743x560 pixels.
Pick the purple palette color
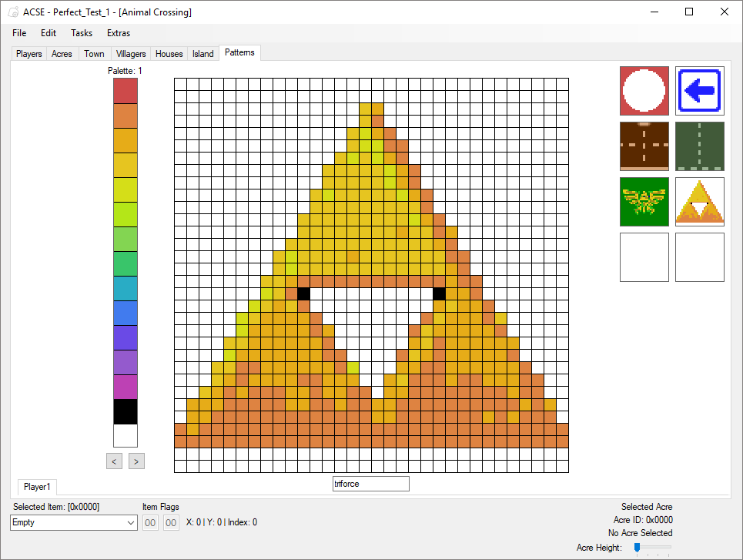click(125, 362)
